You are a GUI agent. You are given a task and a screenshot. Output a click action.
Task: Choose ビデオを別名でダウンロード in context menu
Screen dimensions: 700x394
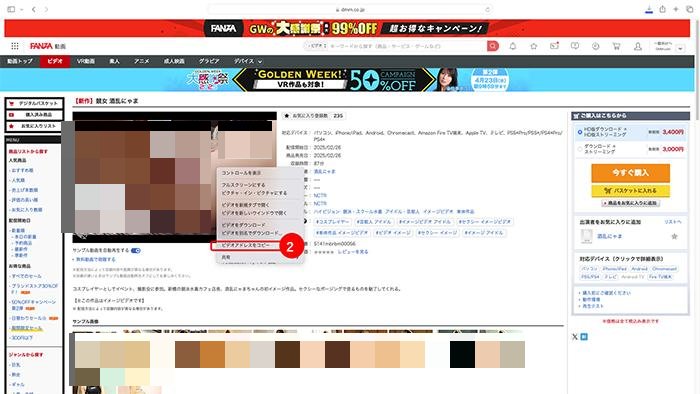251,233
